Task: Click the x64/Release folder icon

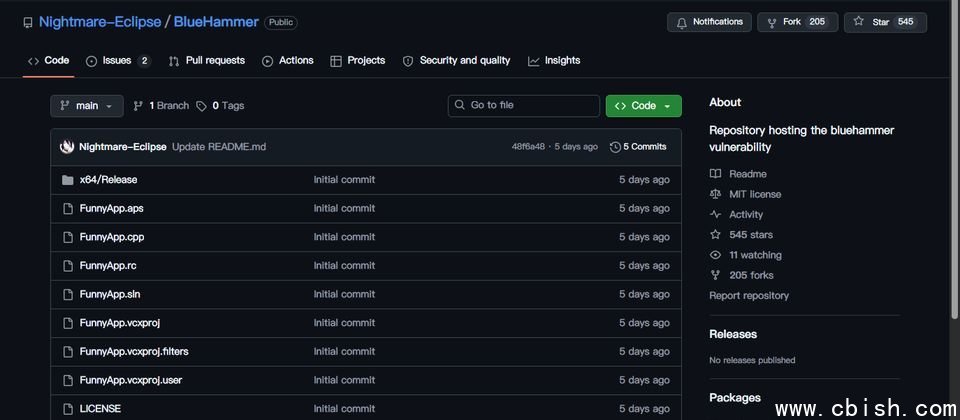Action: point(68,180)
